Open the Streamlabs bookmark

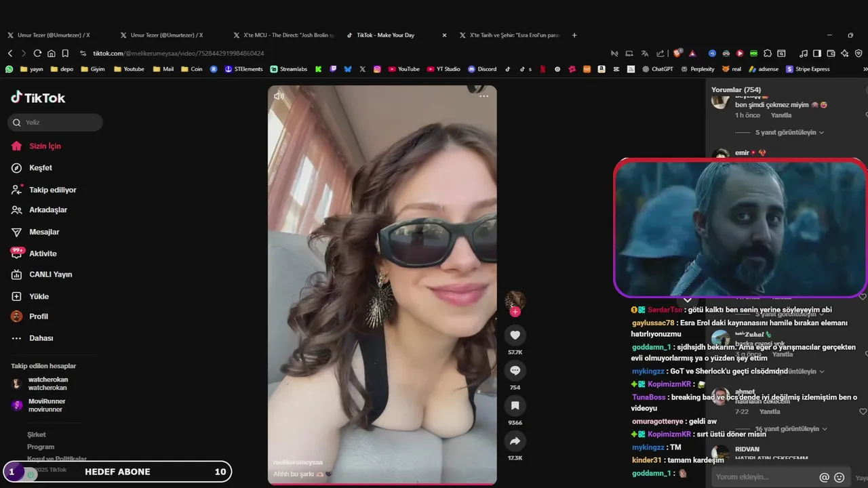tap(288, 68)
